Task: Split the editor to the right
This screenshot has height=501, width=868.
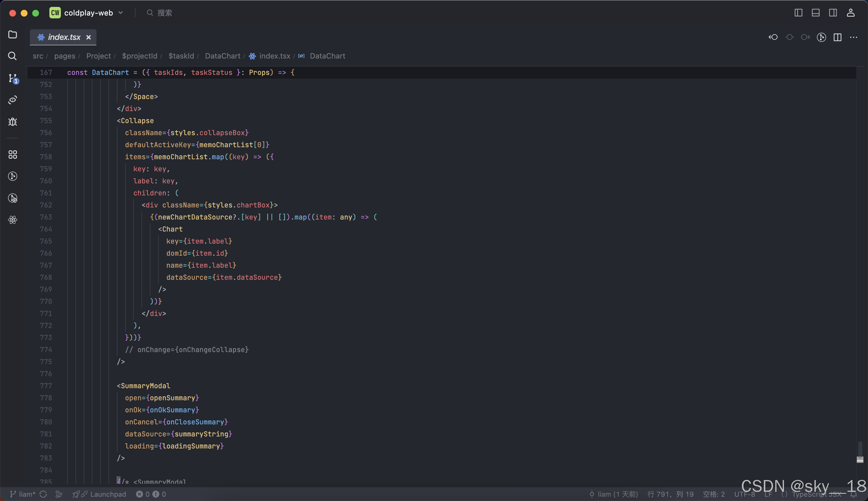Action: tap(837, 37)
